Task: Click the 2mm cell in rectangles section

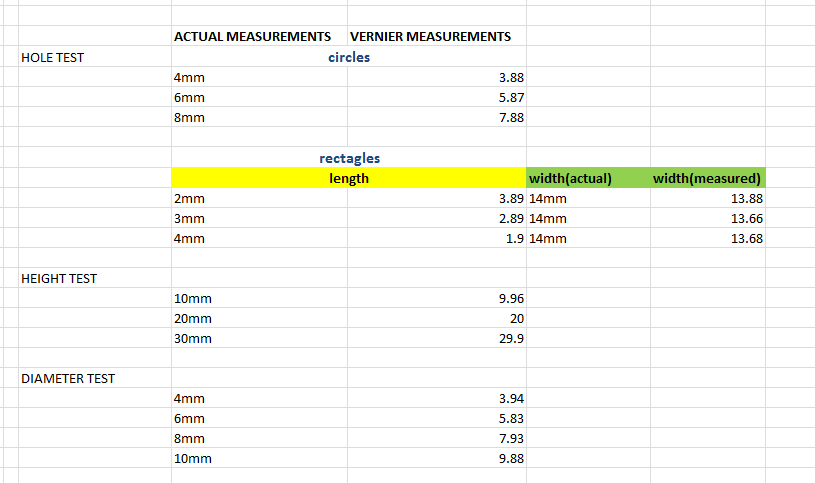Action: pyautogui.click(x=259, y=198)
